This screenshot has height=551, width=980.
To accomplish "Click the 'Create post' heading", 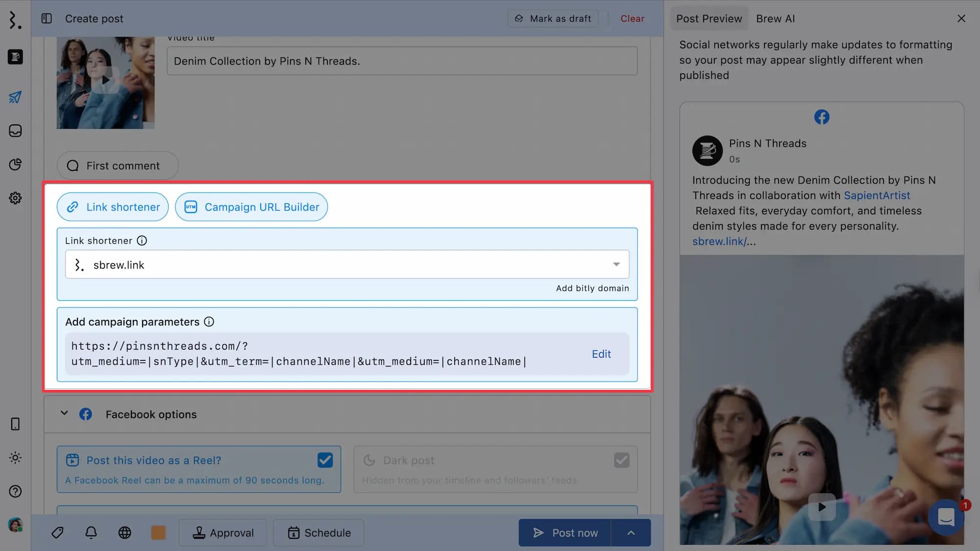I will (94, 19).
